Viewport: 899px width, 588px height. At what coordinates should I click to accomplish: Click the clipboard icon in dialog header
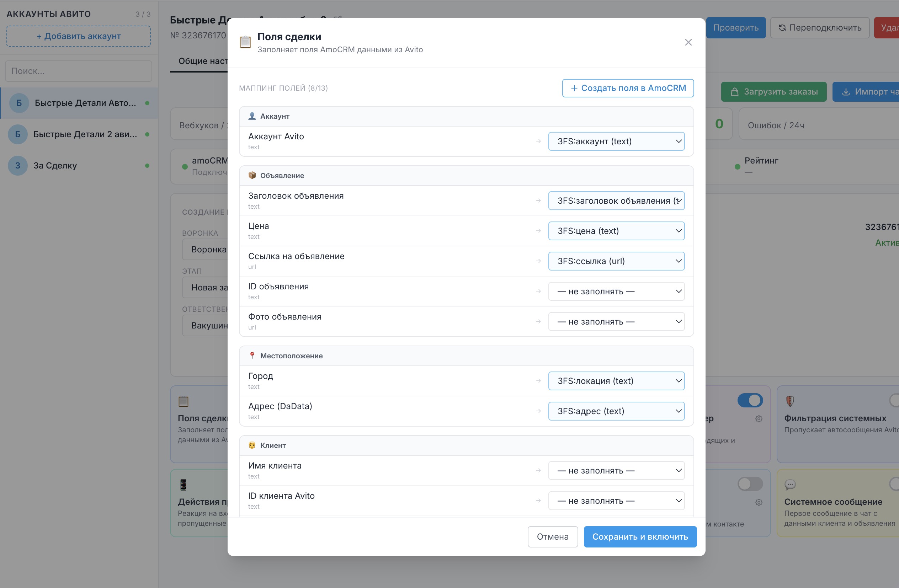(245, 42)
